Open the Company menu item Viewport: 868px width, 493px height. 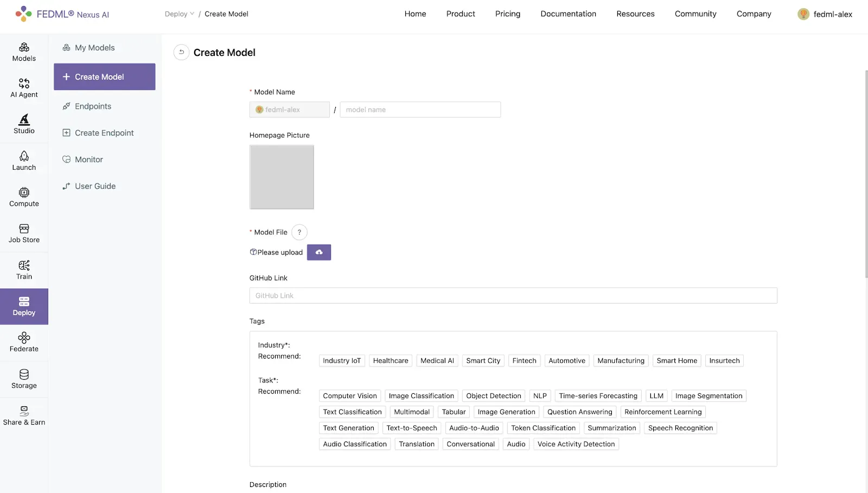click(x=754, y=14)
